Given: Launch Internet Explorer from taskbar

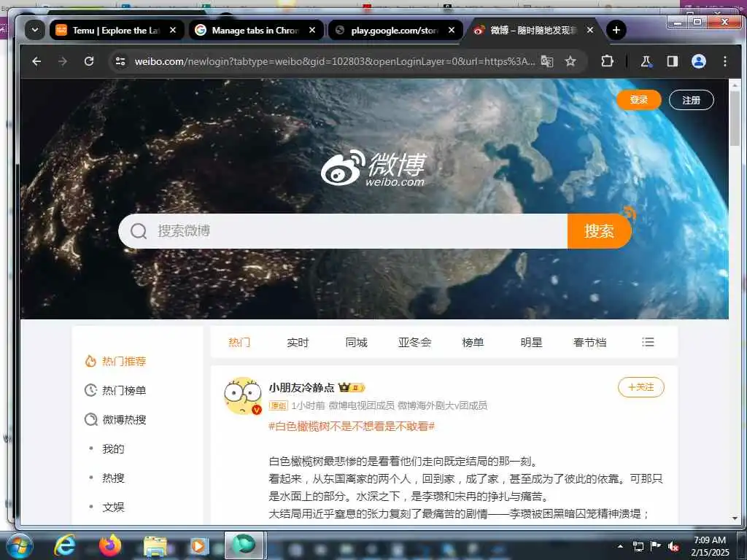Looking at the screenshot, I should [x=64, y=545].
